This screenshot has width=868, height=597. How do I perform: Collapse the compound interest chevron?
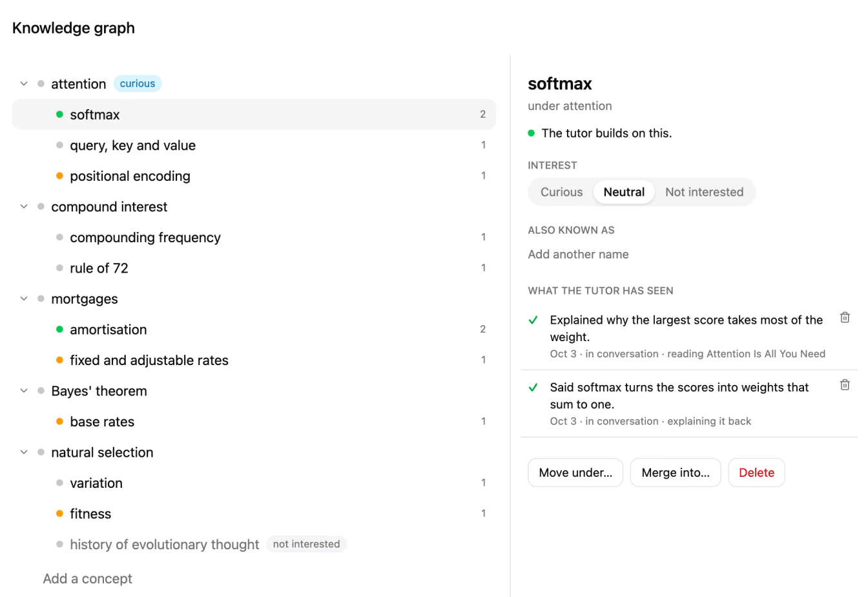tap(24, 207)
